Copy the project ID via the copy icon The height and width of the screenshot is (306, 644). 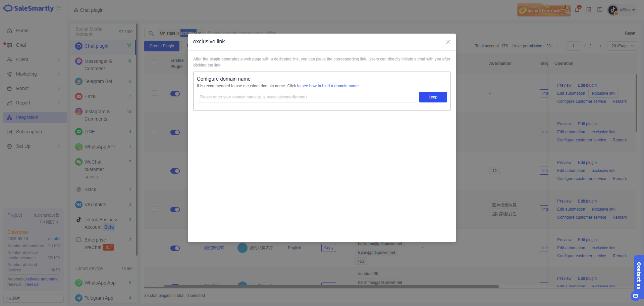57,215
